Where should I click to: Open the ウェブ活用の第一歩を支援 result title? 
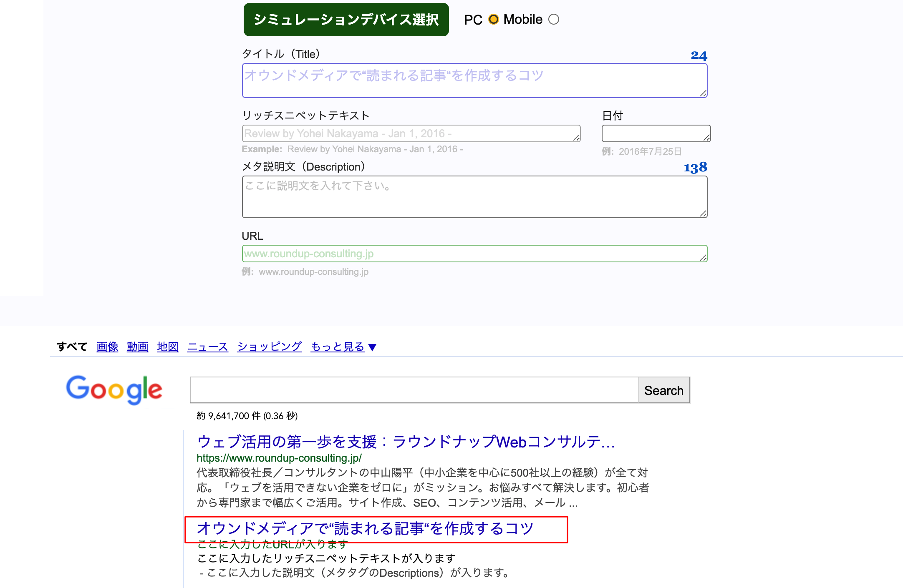point(406,442)
